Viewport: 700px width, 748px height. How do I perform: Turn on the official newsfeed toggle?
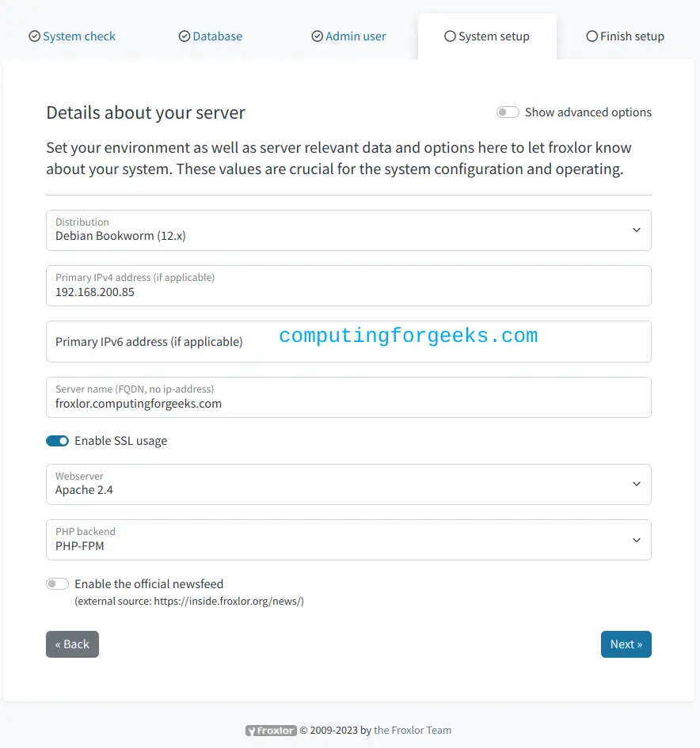click(x=57, y=584)
